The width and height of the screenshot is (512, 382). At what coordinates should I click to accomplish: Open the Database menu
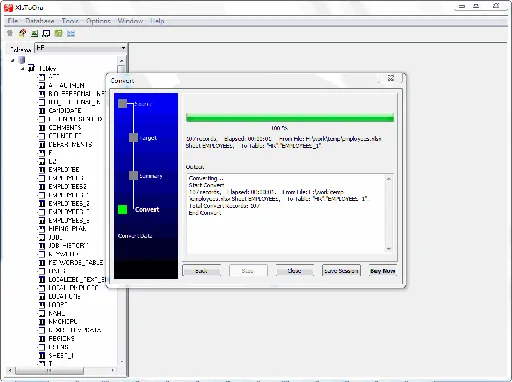(x=40, y=21)
